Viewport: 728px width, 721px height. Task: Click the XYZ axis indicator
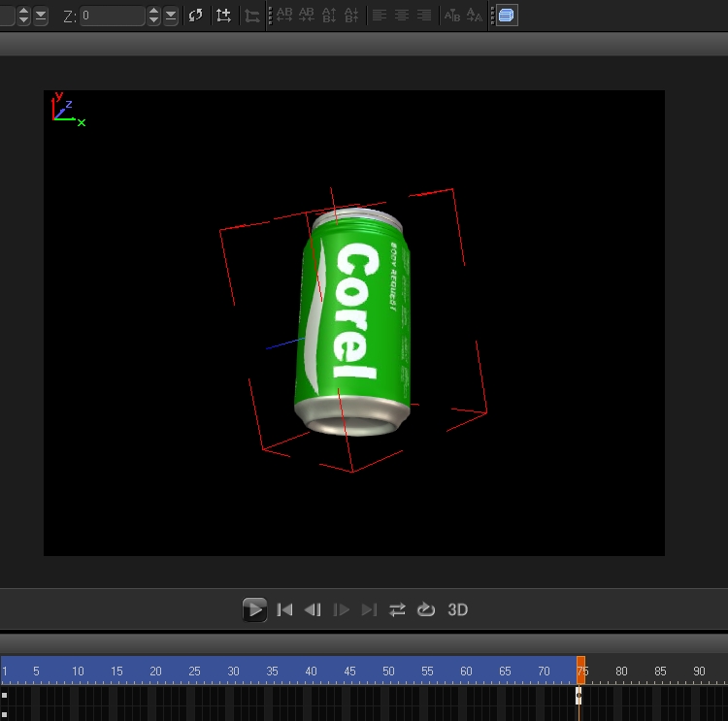pyautogui.click(x=68, y=110)
